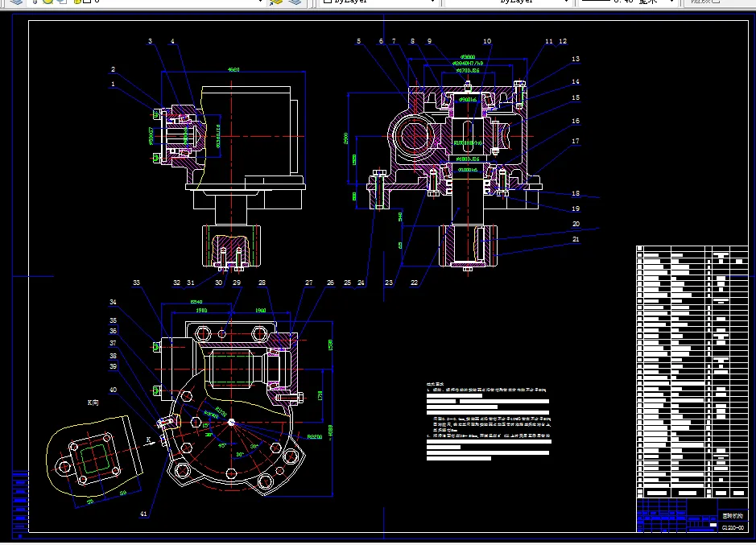Select part balloon number 17

point(575,142)
